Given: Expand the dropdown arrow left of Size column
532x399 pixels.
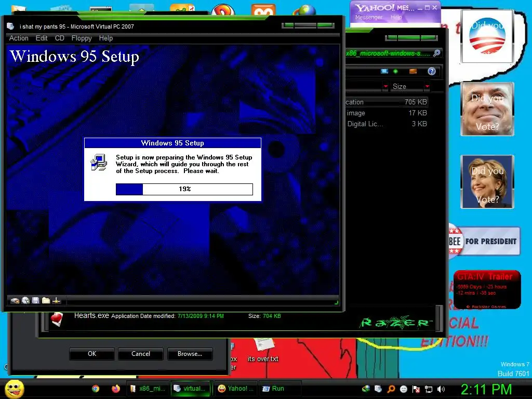Looking at the screenshot, I should coord(385,87).
